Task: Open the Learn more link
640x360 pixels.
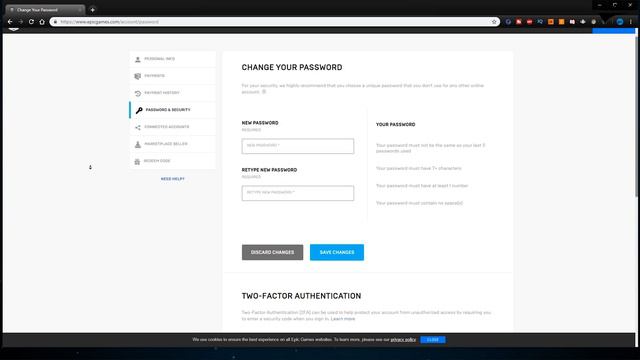Action: click(343, 319)
